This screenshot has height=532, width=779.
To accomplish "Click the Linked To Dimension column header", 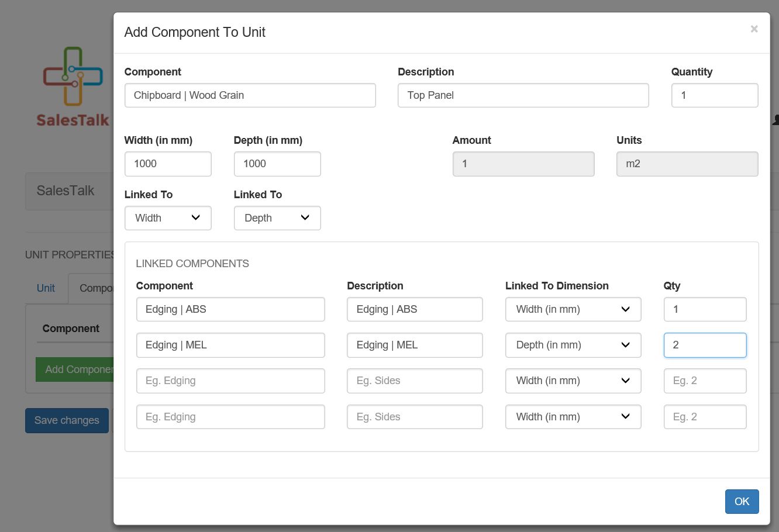I will pos(557,286).
